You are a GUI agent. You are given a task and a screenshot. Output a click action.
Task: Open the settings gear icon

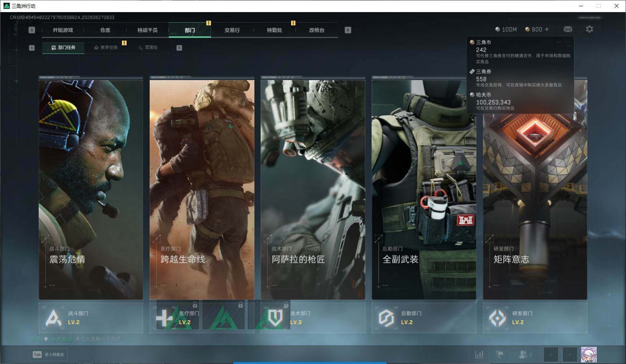pos(589,29)
